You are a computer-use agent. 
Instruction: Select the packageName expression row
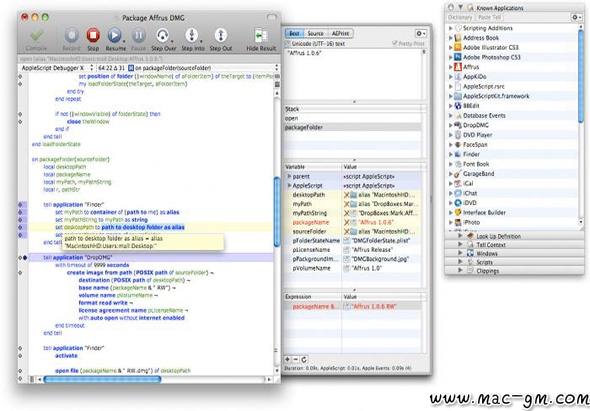[353, 307]
